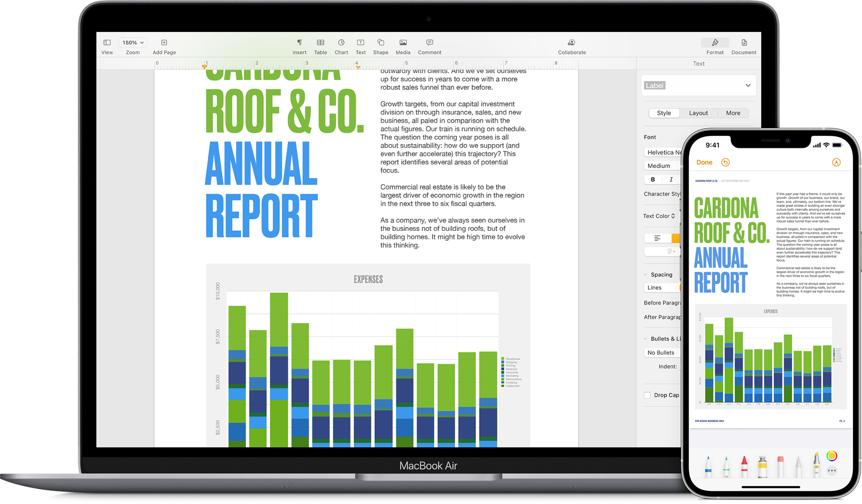Open the Insert menu in the toolbar
Image resolution: width=862 pixels, height=504 pixels.
(x=299, y=46)
